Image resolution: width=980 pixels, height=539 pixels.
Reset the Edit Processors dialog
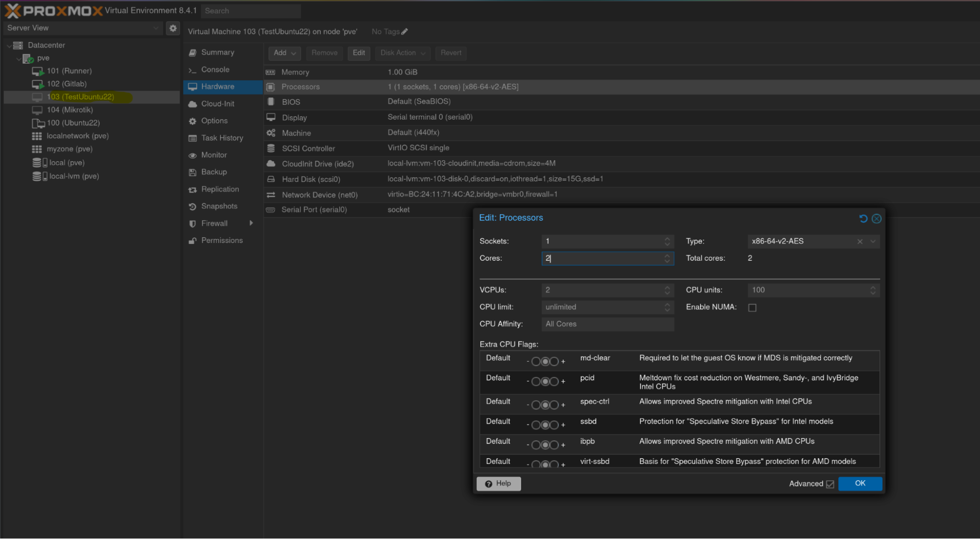point(863,219)
